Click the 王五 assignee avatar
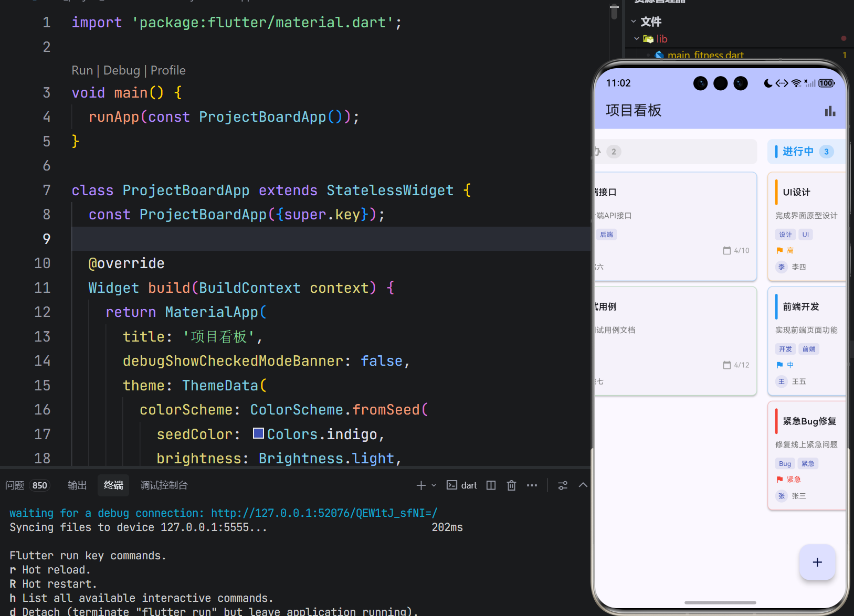Viewport: 854px width, 616px height. pyautogui.click(x=782, y=381)
